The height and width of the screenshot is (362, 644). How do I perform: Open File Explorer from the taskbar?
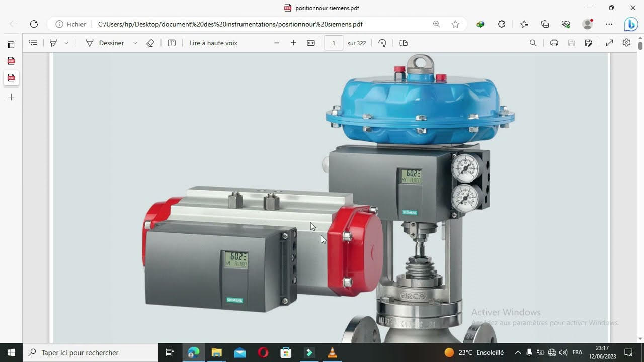216,353
